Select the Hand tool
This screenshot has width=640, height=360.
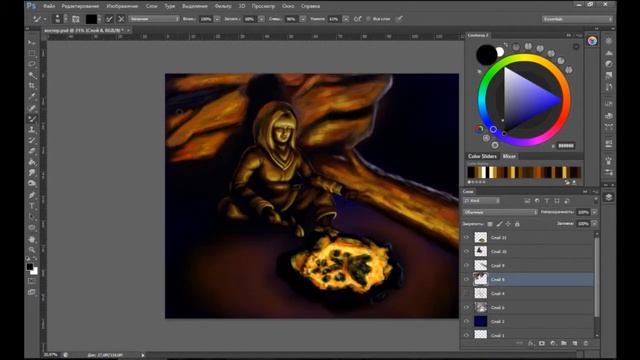pos(32,239)
